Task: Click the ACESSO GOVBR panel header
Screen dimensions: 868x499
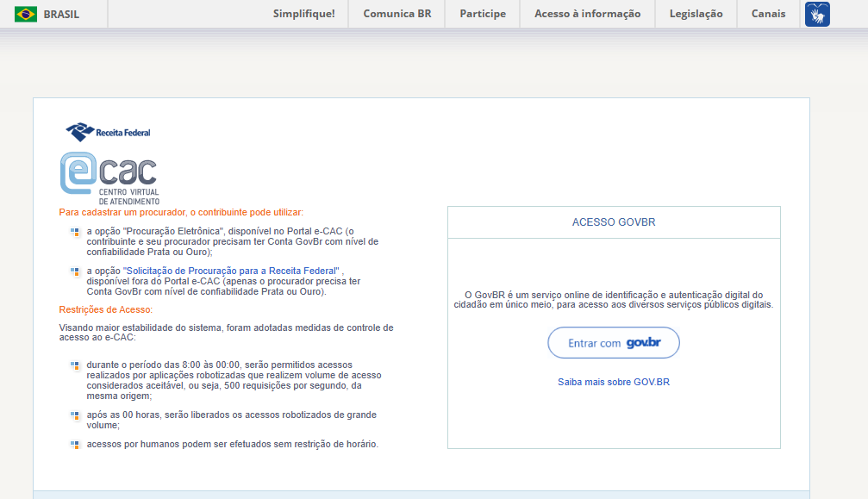Action: [614, 222]
